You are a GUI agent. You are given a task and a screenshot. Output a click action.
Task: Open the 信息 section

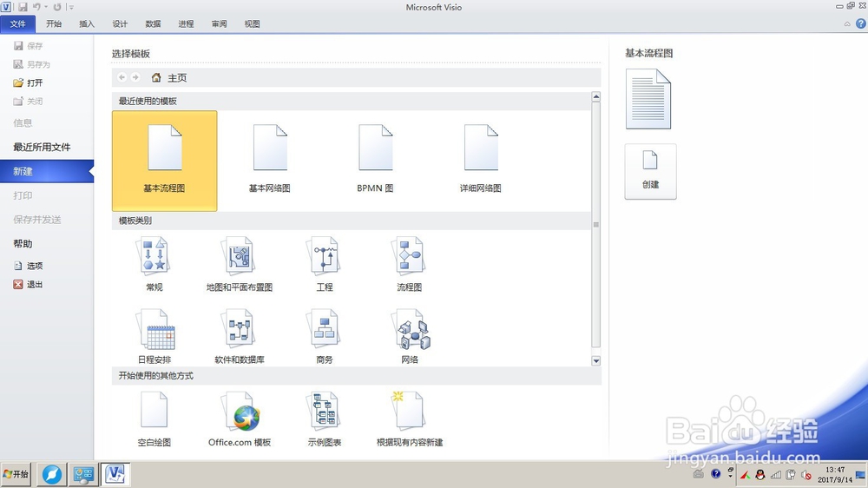[x=23, y=123]
